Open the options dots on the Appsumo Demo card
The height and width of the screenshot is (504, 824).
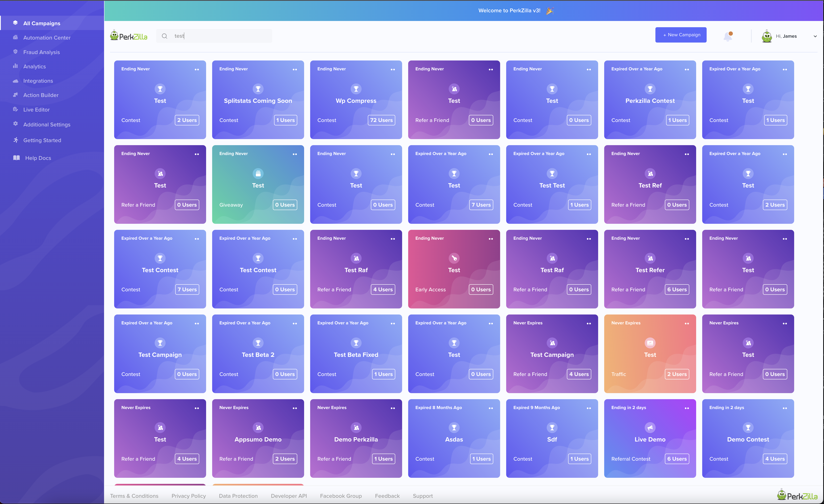click(x=295, y=408)
